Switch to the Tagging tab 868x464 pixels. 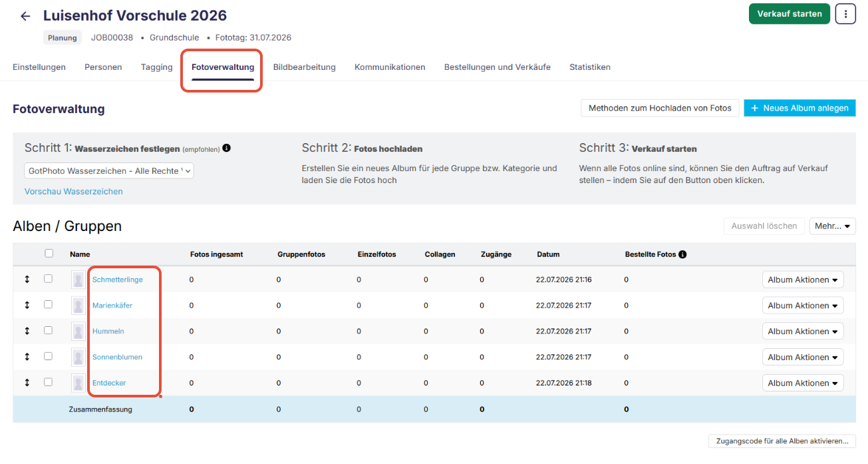point(157,67)
